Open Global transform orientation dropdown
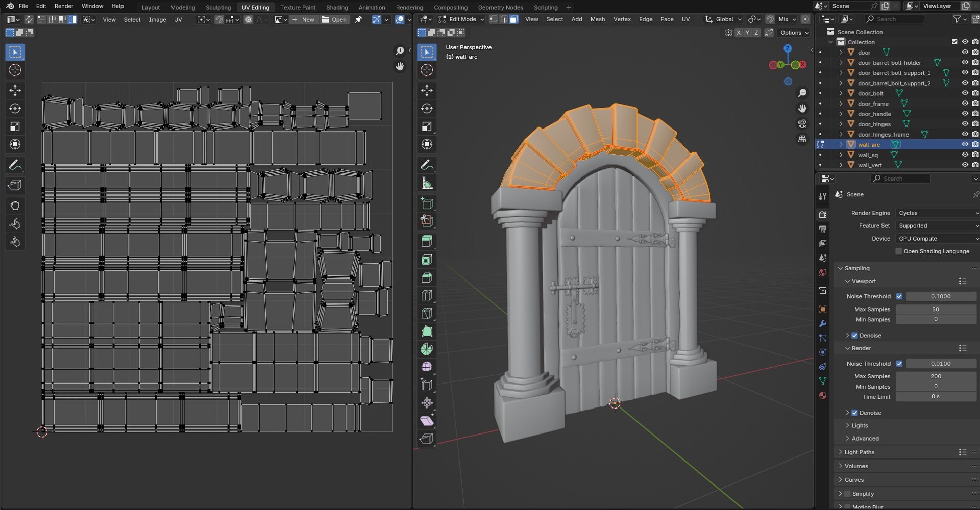Image resolution: width=980 pixels, height=510 pixels. [x=724, y=19]
